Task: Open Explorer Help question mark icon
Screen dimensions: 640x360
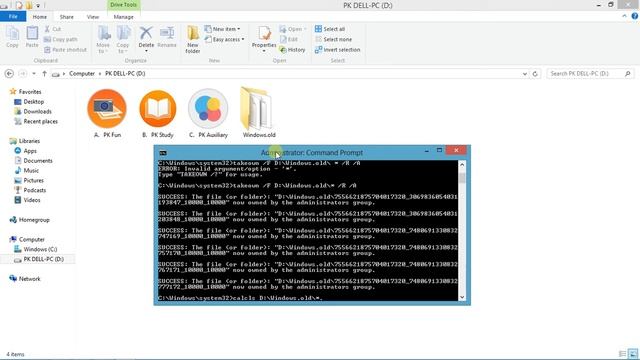Action: (635, 16)
